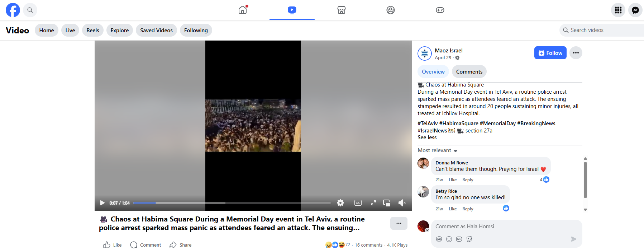Image resolution: width=644 pixels, height=252 pixels.
Task: Unmute the video sound
Action: coord(402,203)
